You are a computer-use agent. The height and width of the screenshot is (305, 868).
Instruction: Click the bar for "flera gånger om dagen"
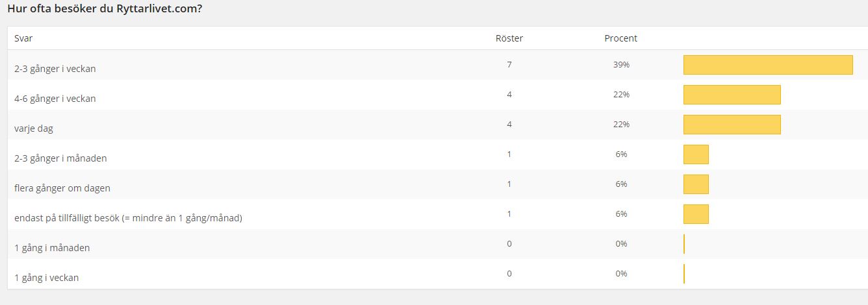pyautogui.click(x=696, y=184)
